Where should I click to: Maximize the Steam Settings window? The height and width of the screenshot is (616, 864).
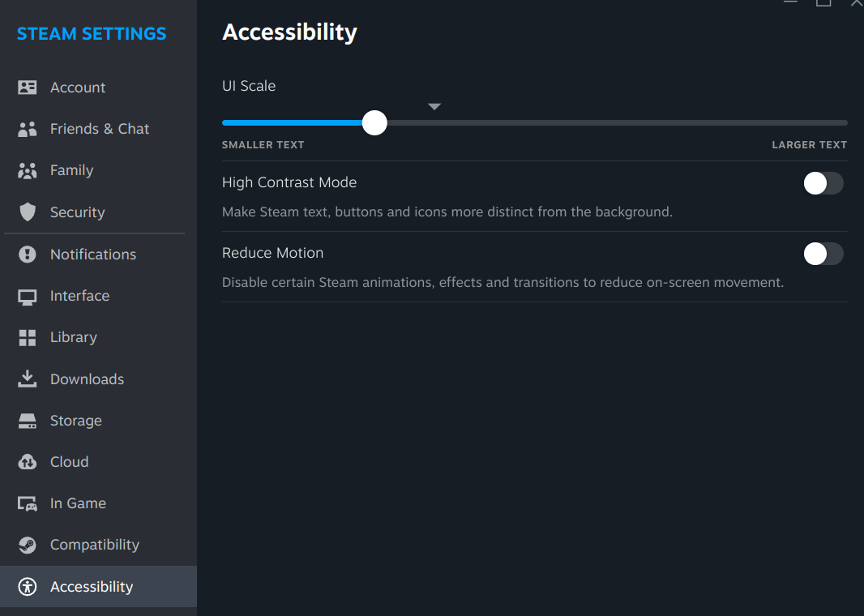point(823,2)
